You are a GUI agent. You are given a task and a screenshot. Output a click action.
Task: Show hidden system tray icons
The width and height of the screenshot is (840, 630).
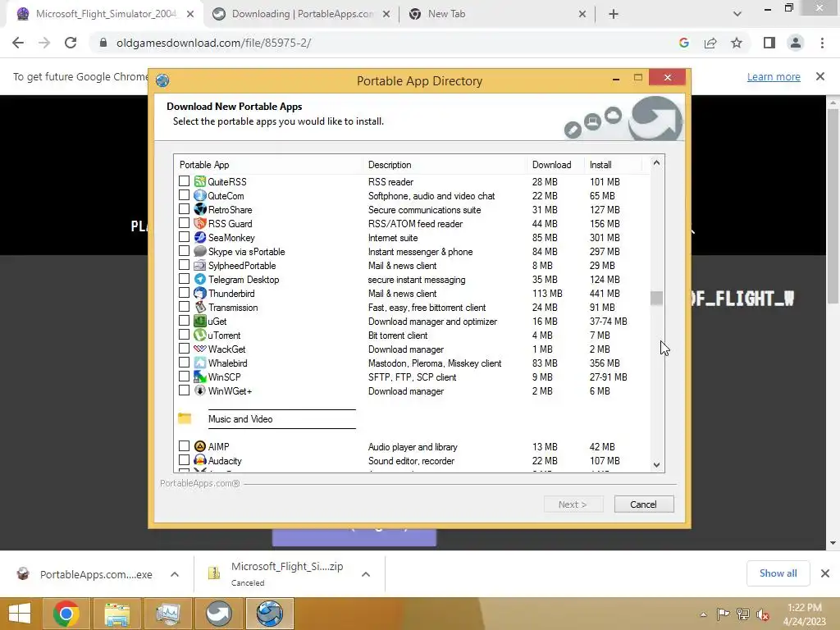coord(703,614)
